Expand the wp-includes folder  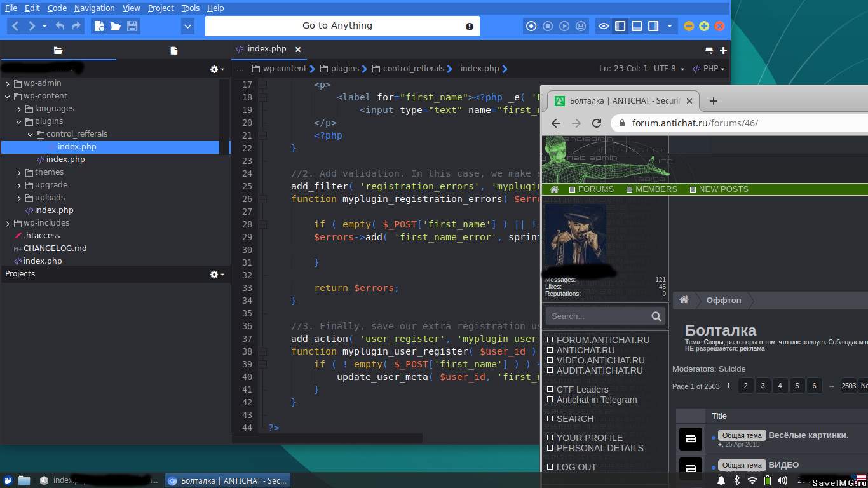[8, 224]
